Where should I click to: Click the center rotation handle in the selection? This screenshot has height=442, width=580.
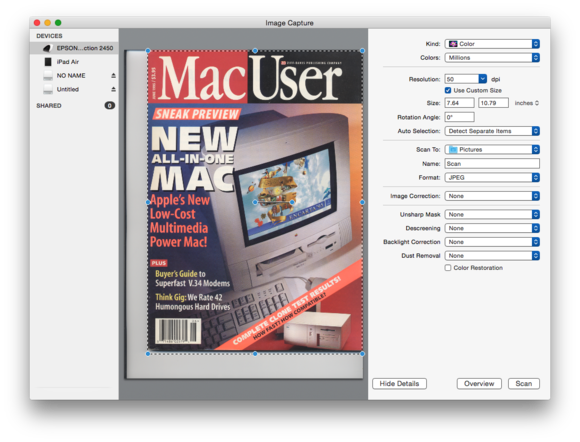point(255,202)
